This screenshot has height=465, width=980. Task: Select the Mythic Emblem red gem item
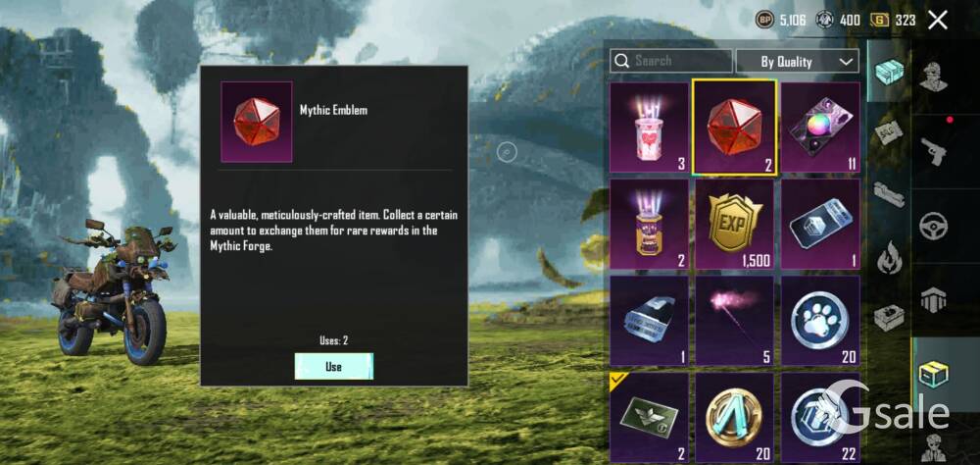(x=734, y=128)
